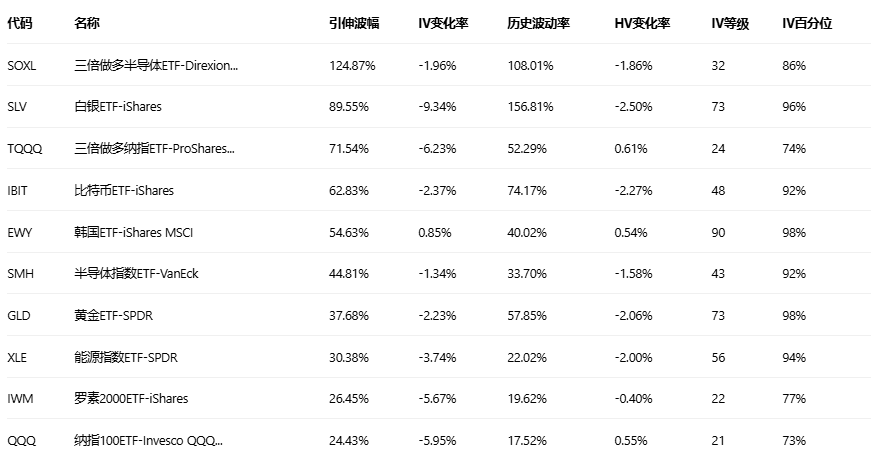Viewport: 882px width, 458px height.
Task: Sort by IV等级 column header
Action: (730, 23)
